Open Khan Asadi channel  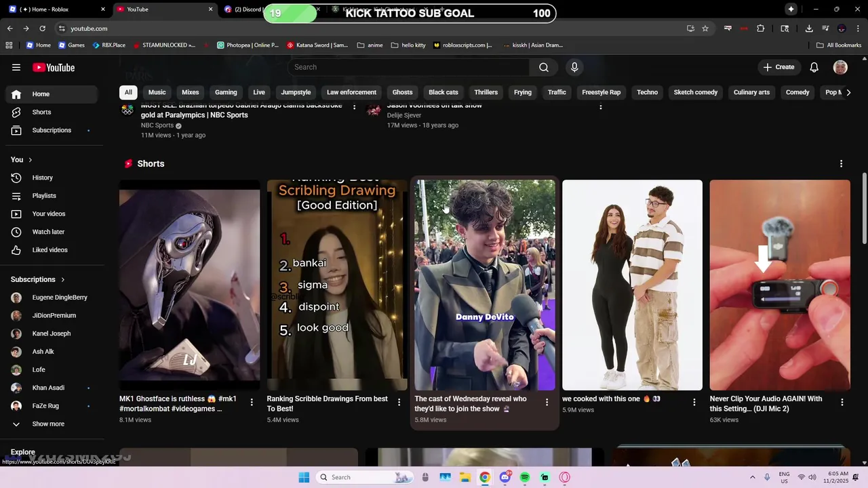tap(52, 388)
